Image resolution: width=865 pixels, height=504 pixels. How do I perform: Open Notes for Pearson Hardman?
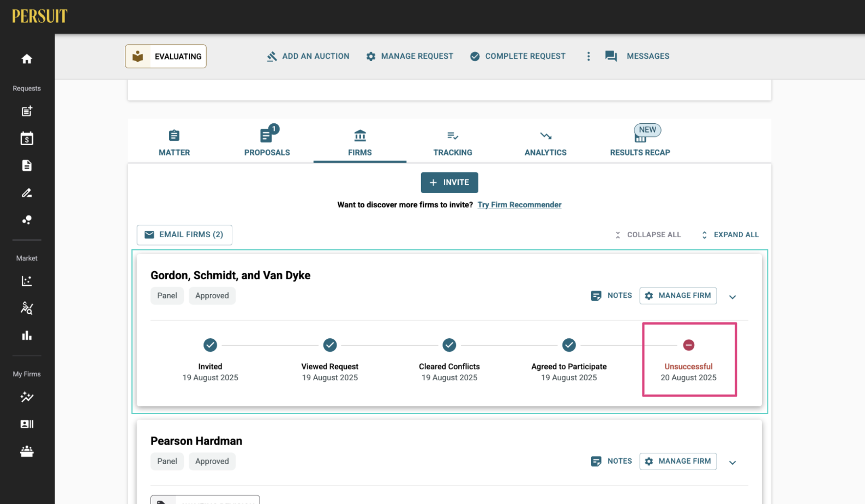611,461
